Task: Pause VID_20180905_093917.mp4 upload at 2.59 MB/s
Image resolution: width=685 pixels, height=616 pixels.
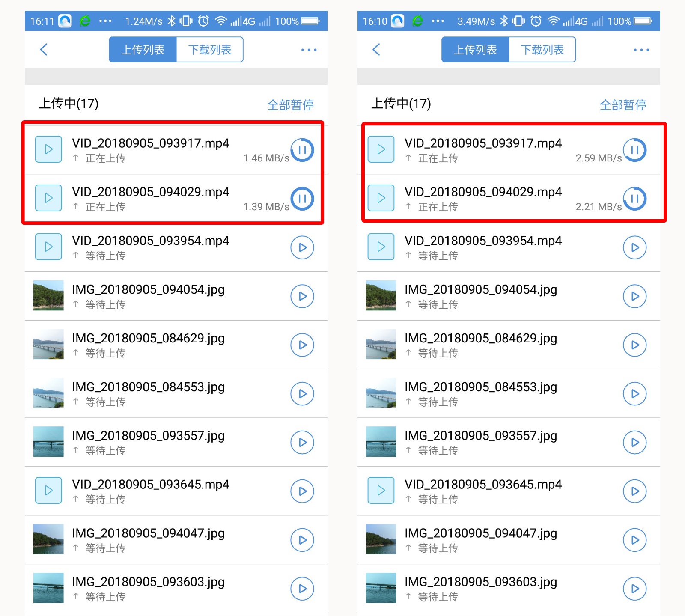Action: coord(634,150)
